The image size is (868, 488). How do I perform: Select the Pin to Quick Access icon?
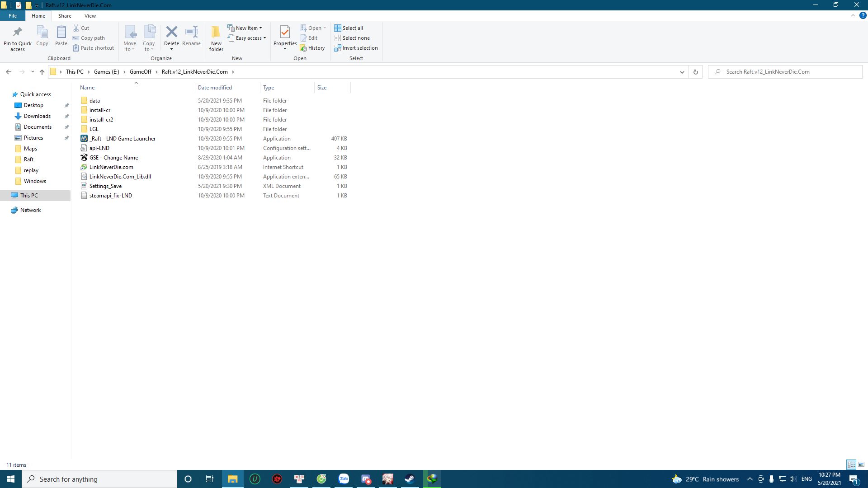coord(17,31)
